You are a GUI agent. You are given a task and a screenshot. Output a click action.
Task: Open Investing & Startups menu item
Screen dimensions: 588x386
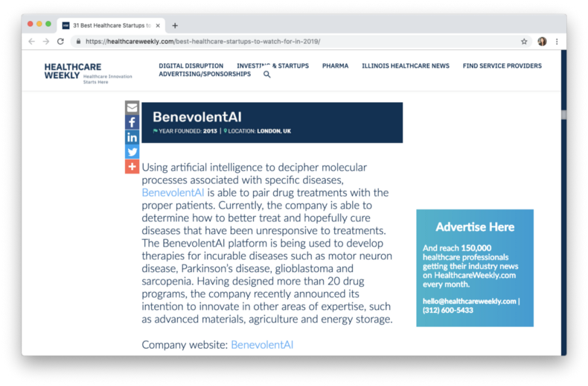pos(272,66)
